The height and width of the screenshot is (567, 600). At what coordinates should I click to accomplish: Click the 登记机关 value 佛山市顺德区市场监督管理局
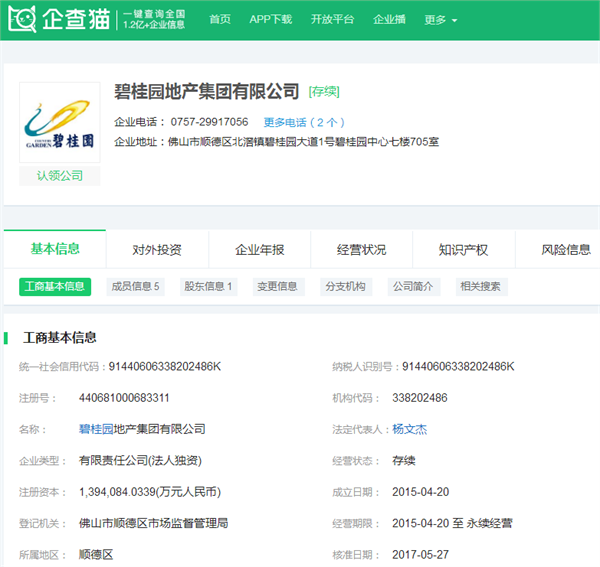pyautogui.click(x=153, y=523)
